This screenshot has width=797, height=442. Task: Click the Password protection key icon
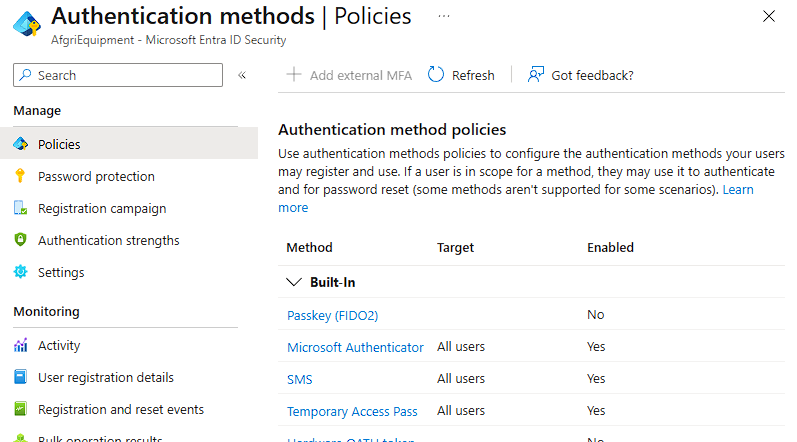coord(20,176)
